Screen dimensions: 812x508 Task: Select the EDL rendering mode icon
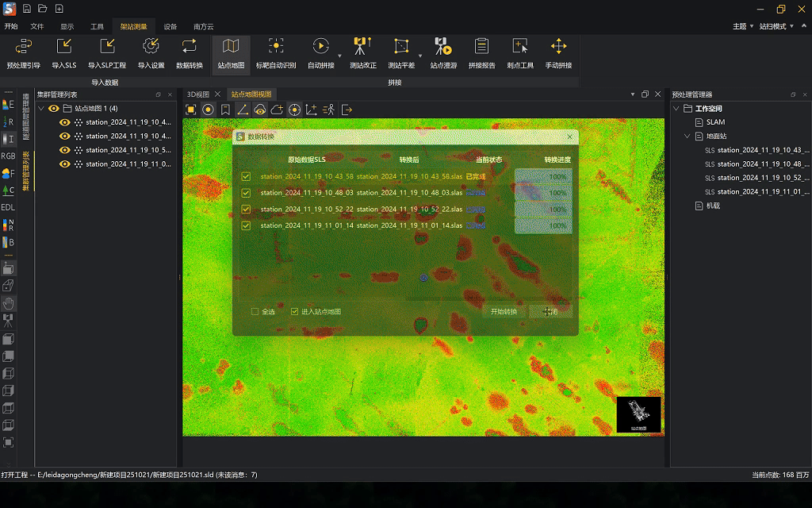8,207
